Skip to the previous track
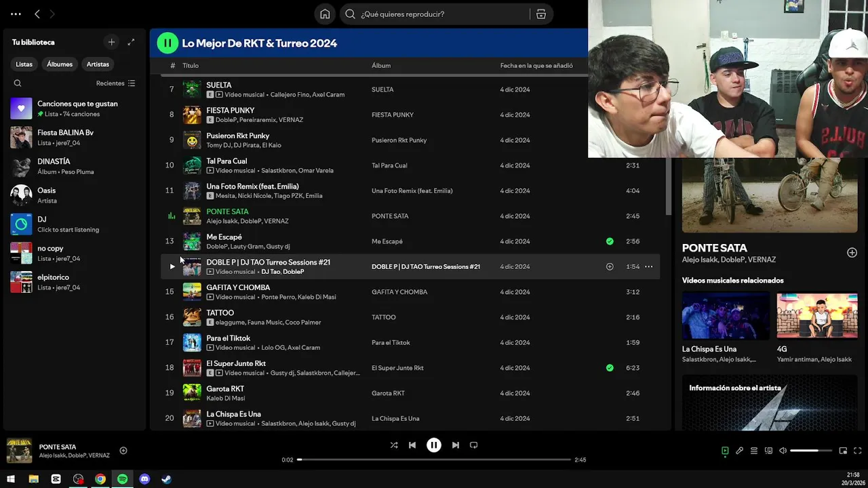Screen dimensions: 868x488 pyautogui.click(x=412, y=445)
